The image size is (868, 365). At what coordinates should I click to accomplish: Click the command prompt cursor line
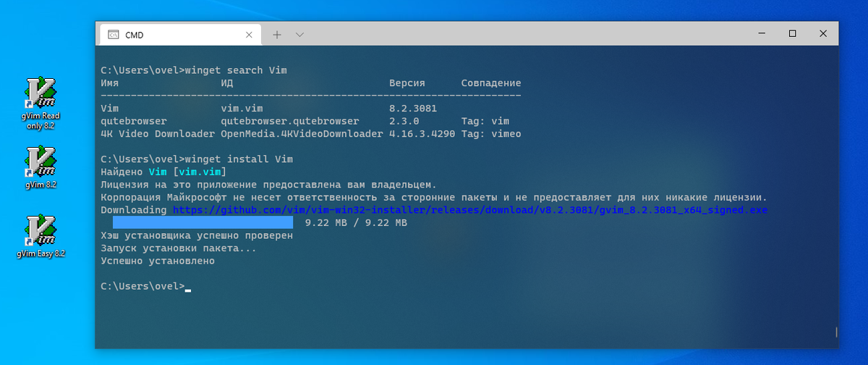(145, 286)
